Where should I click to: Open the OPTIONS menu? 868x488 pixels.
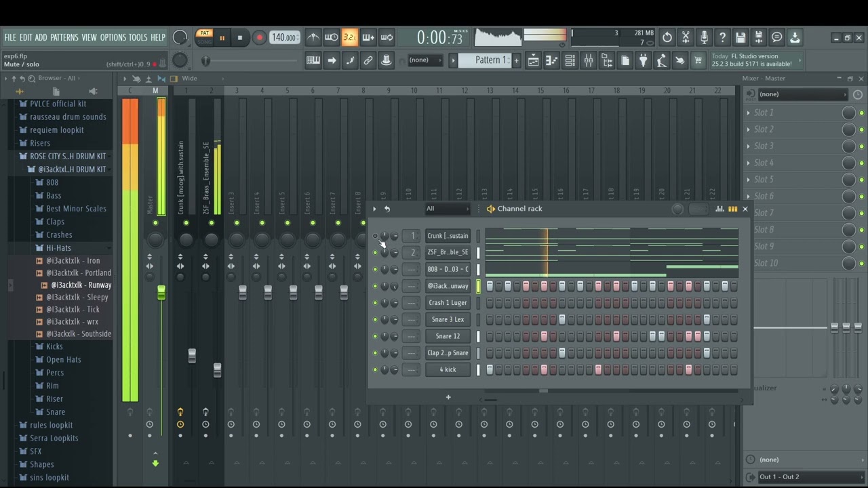pyautogui.click(x=113, y=37)
